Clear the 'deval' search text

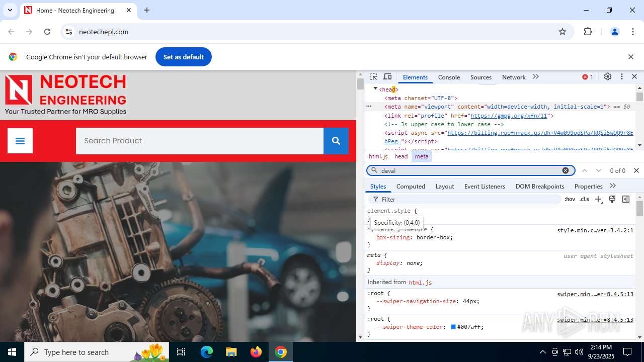coord(566,170)
